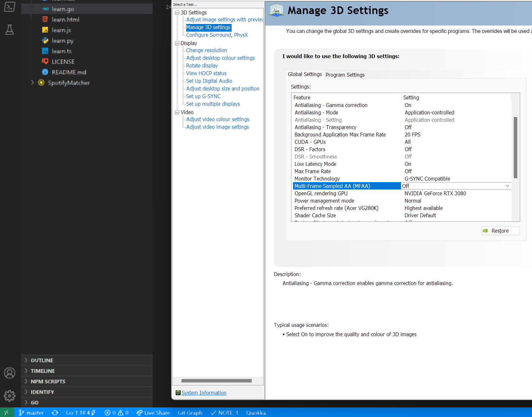Click the sync changes icon in the status bar
This screenshot has width=532, height=417.
click(55, 413)
